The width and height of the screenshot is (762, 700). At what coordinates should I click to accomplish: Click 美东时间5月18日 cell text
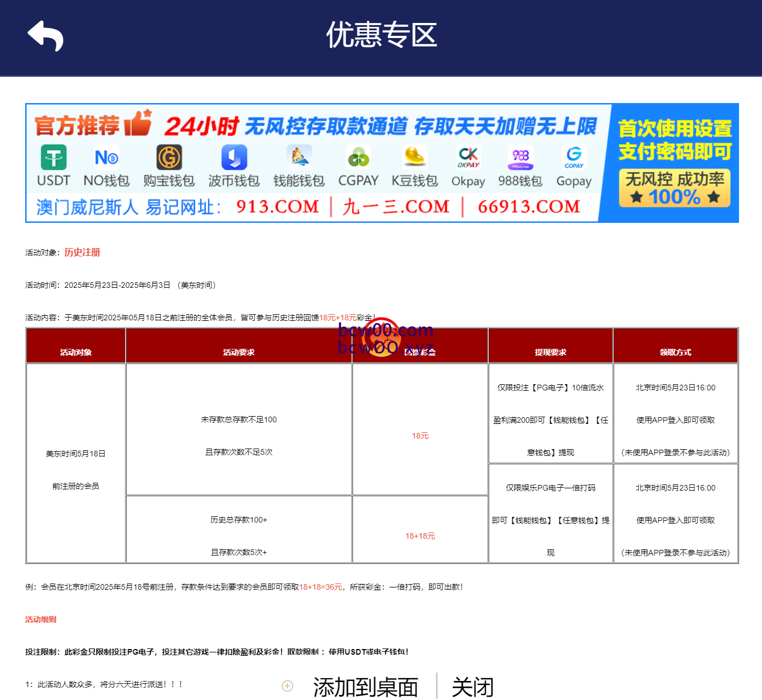pos(76,454)
